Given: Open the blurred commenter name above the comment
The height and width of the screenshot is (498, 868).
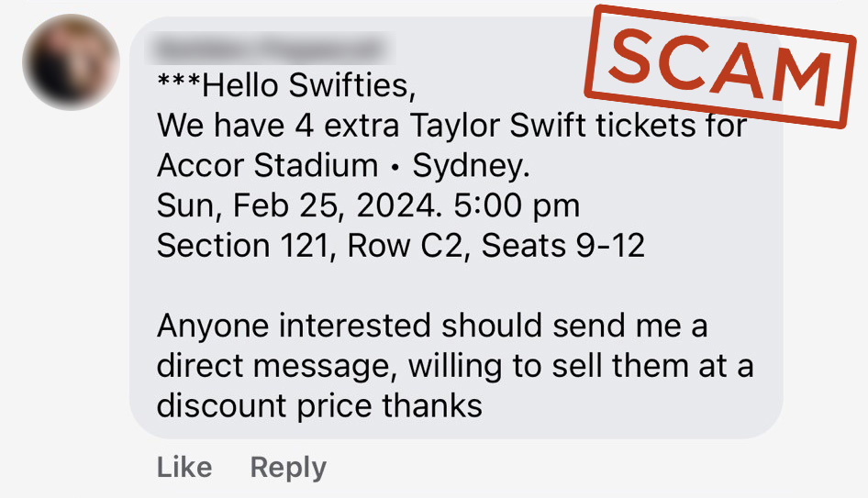Looking at the screenshot, I should pos(269,46).
